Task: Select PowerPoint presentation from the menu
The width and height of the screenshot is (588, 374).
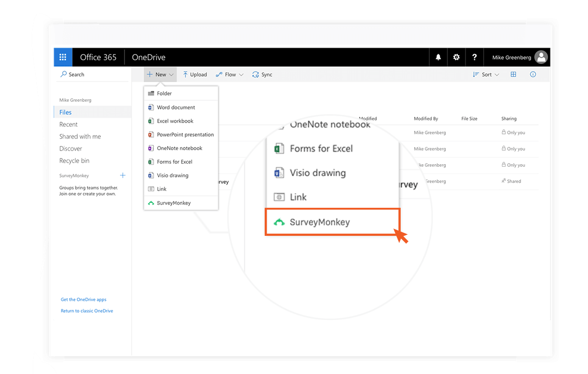Action: [x=185, y=135]
